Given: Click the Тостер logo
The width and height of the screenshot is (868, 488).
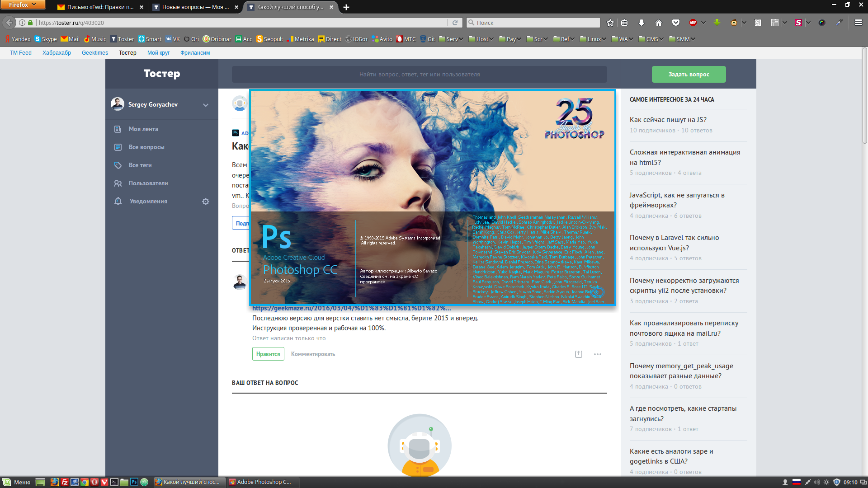Looking at the screenshot, I should point(162,74).
